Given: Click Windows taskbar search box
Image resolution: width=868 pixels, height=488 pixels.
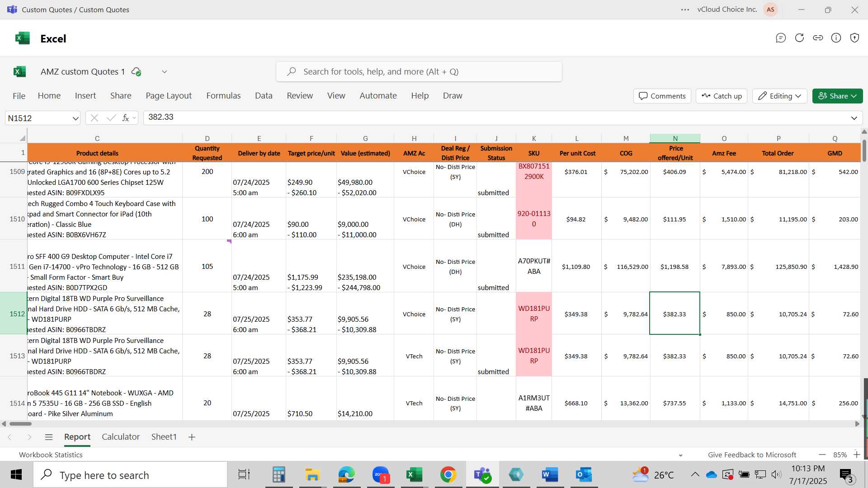Looking at the screenshot, I should click(130, 475).
